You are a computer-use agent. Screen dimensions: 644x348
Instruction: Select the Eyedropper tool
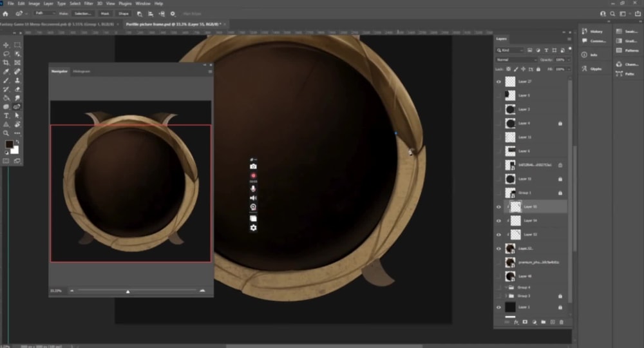pyautogui.click(x=6, y=72)
